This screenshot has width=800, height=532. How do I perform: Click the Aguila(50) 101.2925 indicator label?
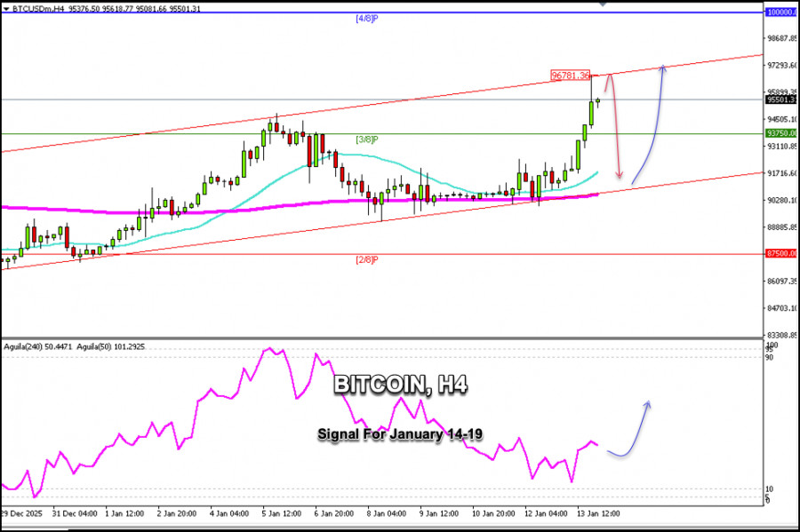point(111,347)
